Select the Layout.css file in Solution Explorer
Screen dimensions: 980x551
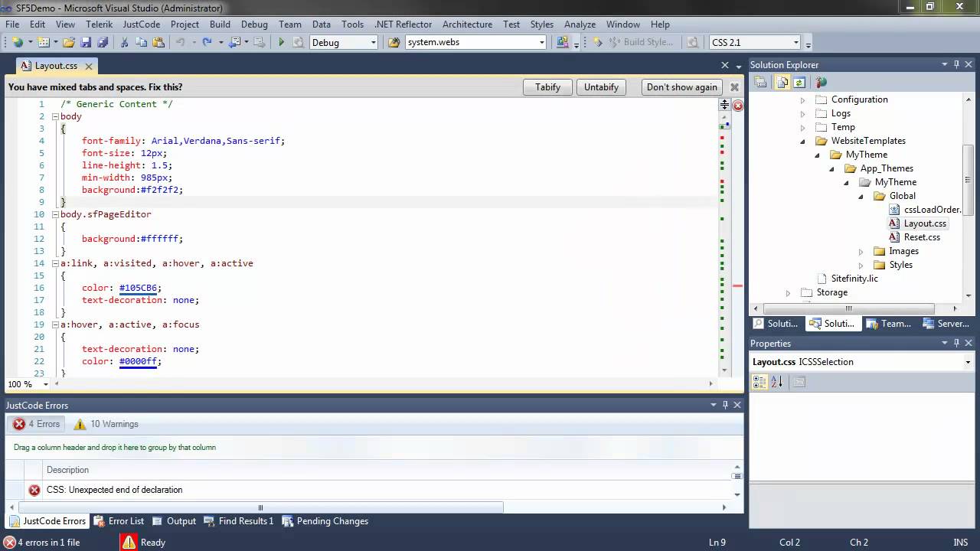pos(925,223)
